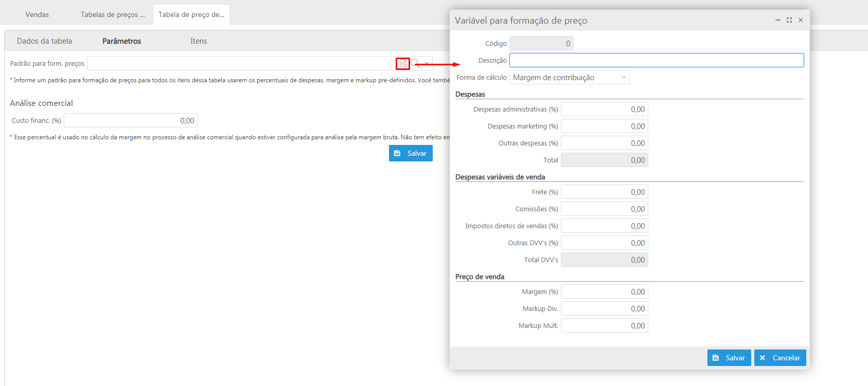Edit the Margem (%) field
Viewport: 868px width, 386px height.
point(605,291)
